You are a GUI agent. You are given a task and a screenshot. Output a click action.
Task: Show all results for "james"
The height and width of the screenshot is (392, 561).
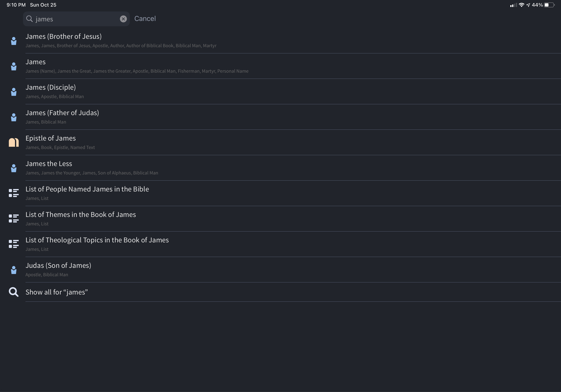click(56, 292)
